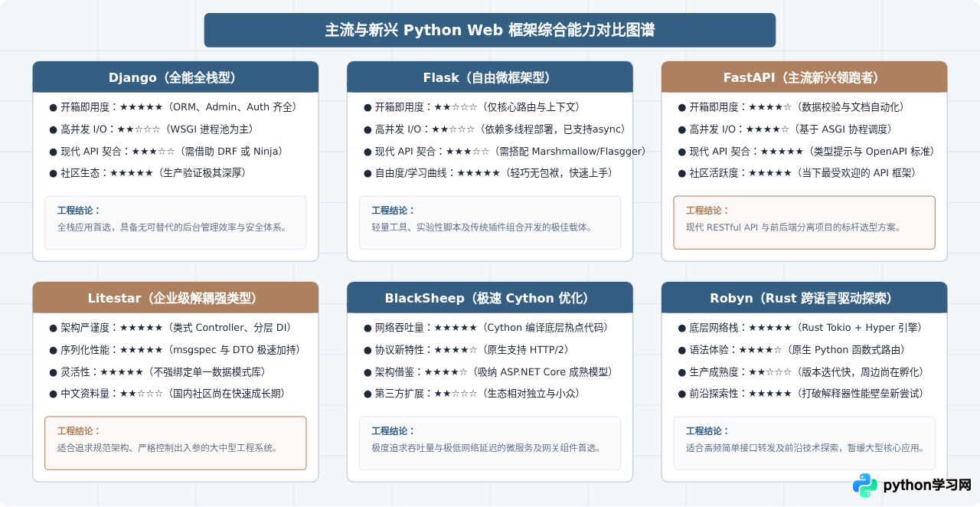Click the 工程结论 label in the BlackSheep card

[394, 431]
